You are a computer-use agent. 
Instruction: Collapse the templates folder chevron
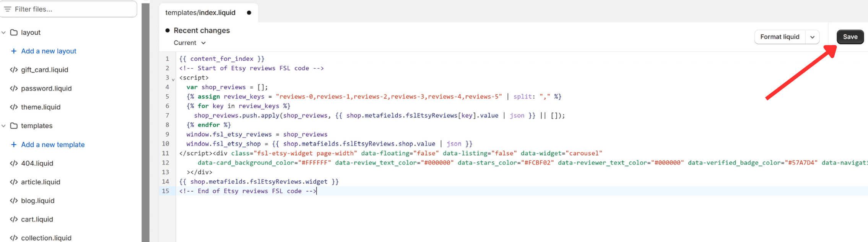pyautogui.click(x=3, y=126)
